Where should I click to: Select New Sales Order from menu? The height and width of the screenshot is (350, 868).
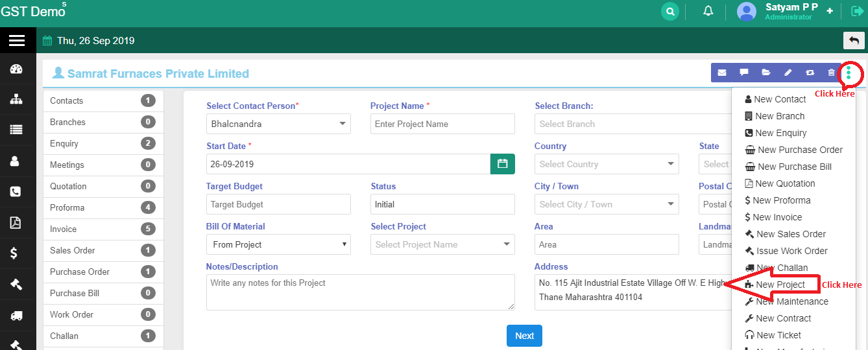pos(786,234)
